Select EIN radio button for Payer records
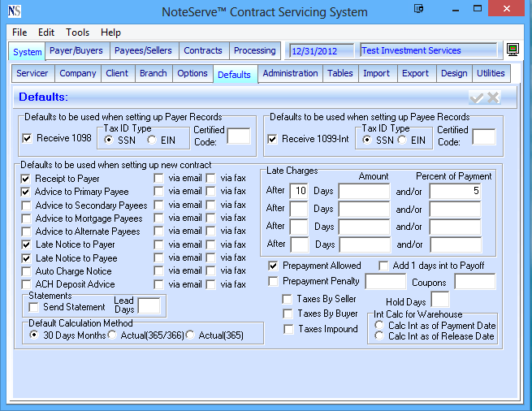Viewport: 532px width, 411px height. coord(152,140)
